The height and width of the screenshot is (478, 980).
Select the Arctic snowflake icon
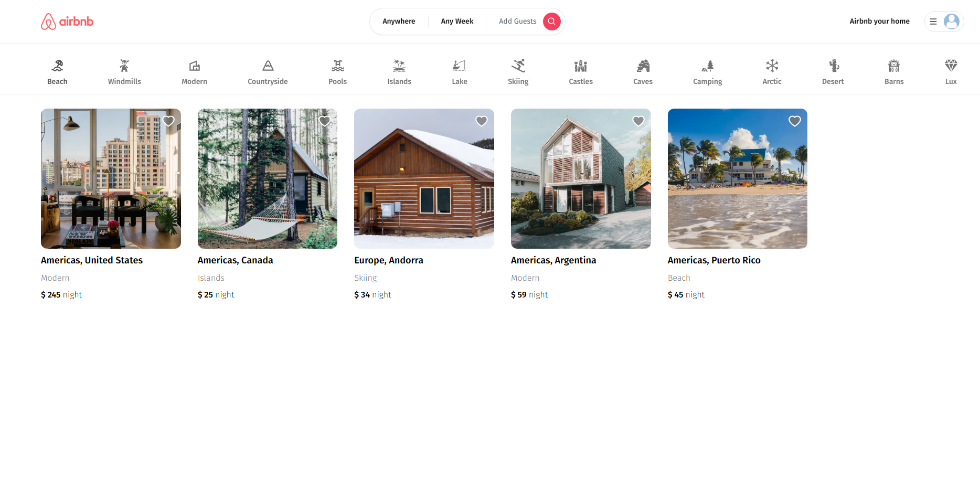pyautogui.click(x=772, y=66)
